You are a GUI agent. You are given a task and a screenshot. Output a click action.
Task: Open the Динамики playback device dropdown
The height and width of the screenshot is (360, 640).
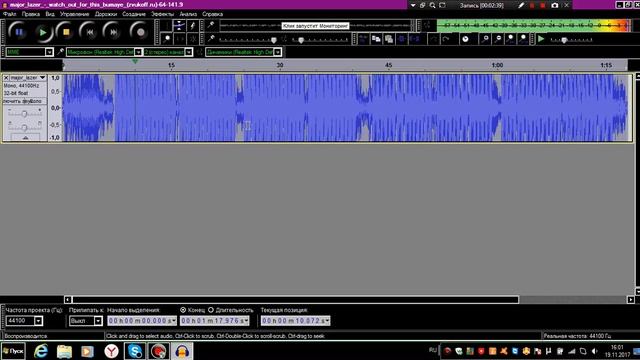click(278, 52)
